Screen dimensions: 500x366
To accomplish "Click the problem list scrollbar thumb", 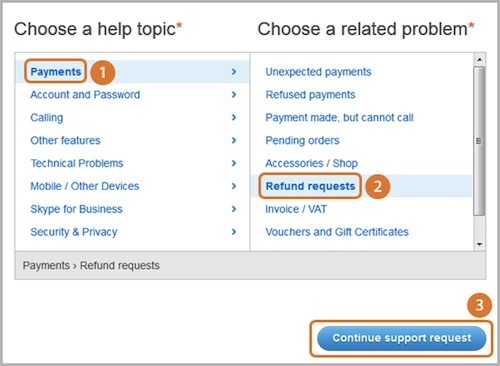I will tap(479, 141).
